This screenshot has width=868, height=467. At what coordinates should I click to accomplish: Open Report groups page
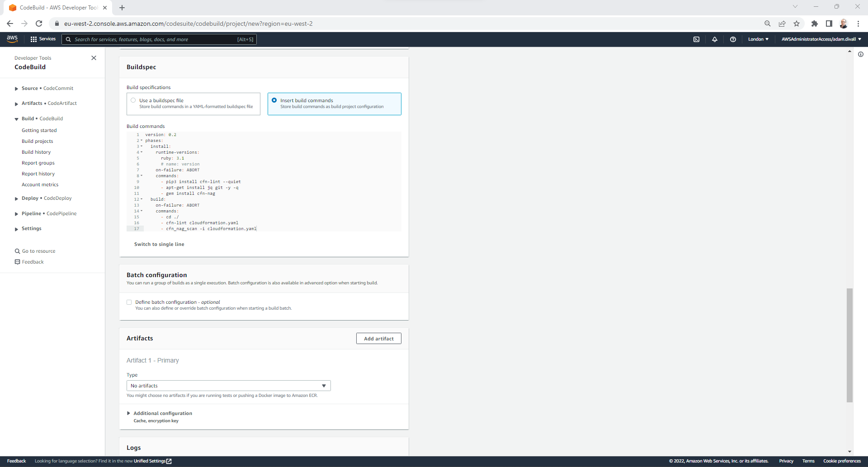point(38,163)
